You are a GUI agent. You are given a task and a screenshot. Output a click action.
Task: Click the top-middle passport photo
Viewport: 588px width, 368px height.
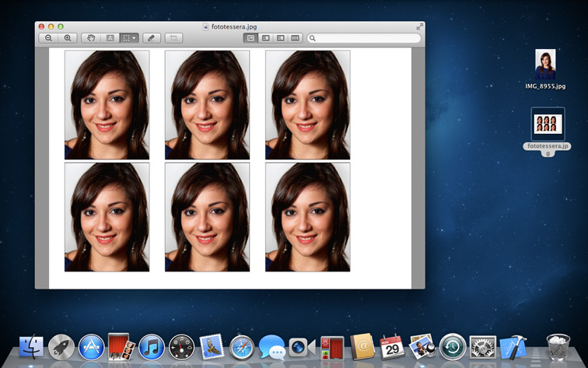click(x=207, y=105)
